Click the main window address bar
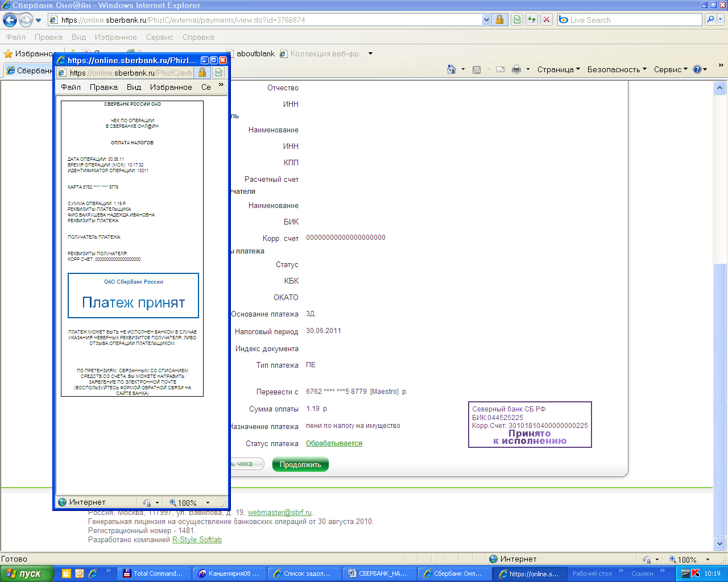Screen dimensions: 728x582 click(264, 20)
